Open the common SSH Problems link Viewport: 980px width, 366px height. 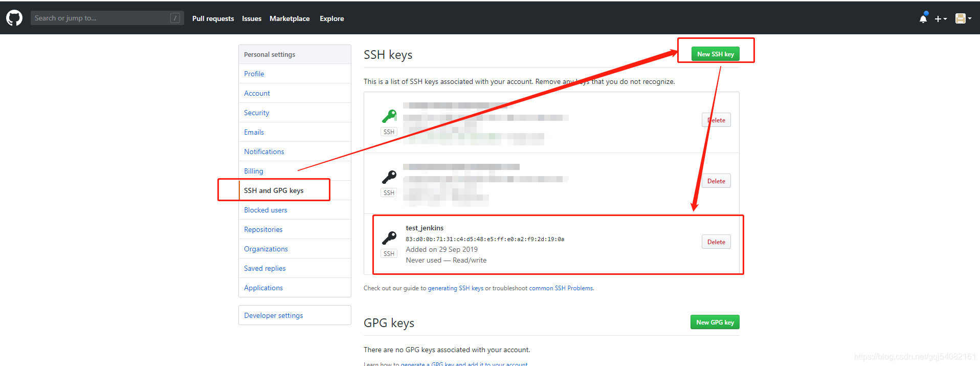click(561, 288)
